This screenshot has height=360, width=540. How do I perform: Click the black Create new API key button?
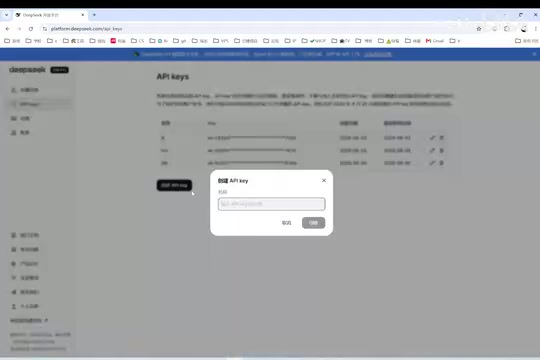(174, 185)
